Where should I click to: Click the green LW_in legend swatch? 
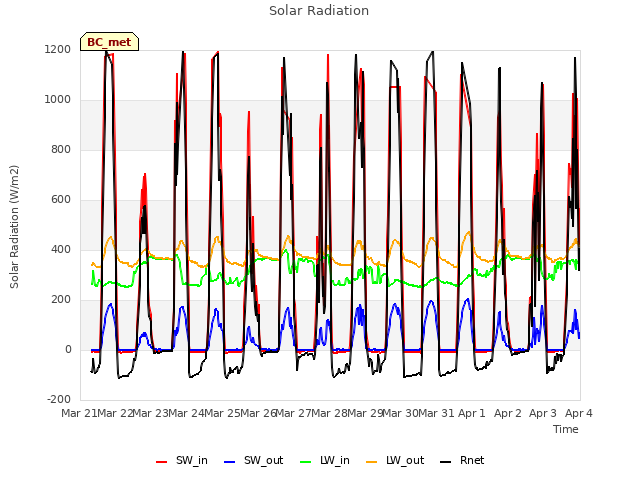click(306, 462)
